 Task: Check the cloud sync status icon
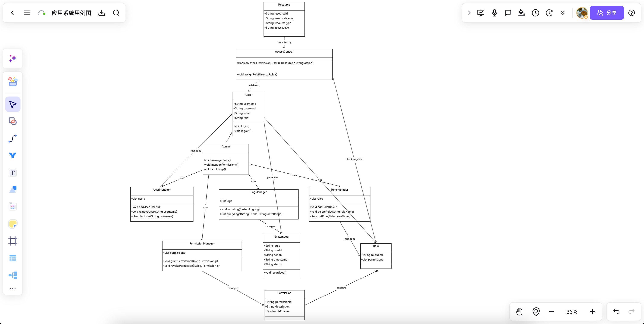click(x=41, y=13)
